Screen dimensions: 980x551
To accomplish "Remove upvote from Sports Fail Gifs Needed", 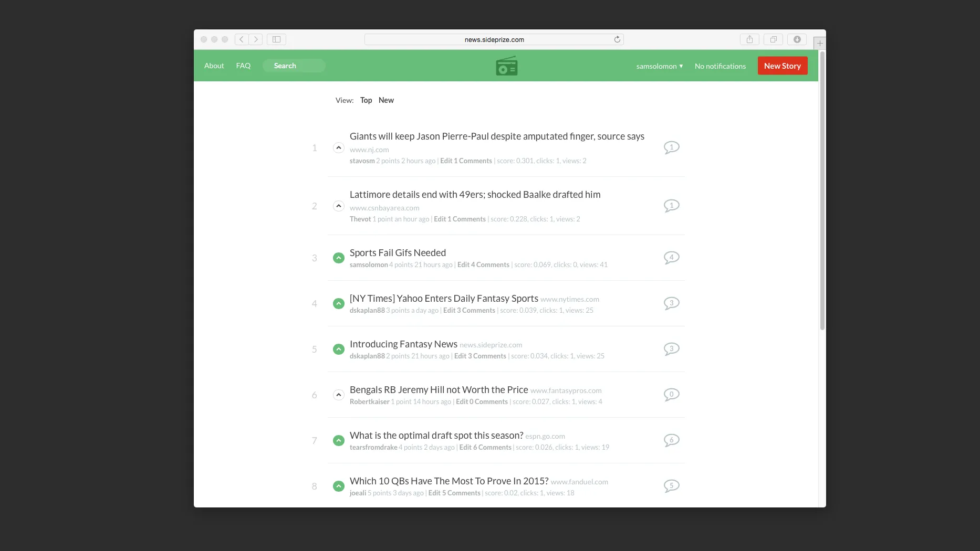I will tap(339, 258).
